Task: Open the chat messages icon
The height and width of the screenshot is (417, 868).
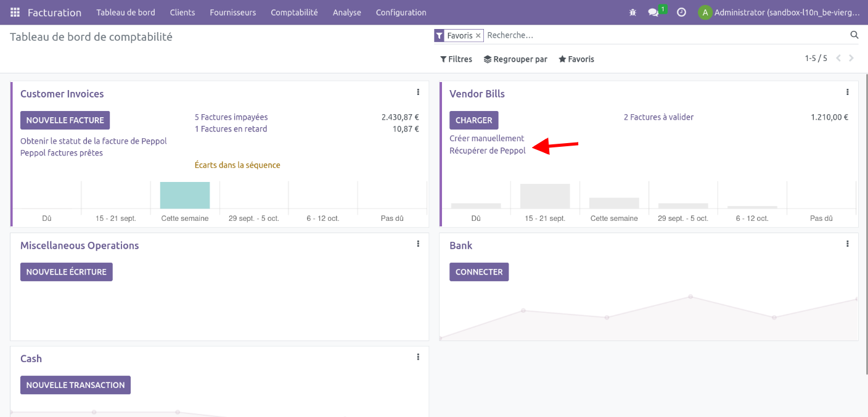Action: pyautogui.click(x=653, y=12)
